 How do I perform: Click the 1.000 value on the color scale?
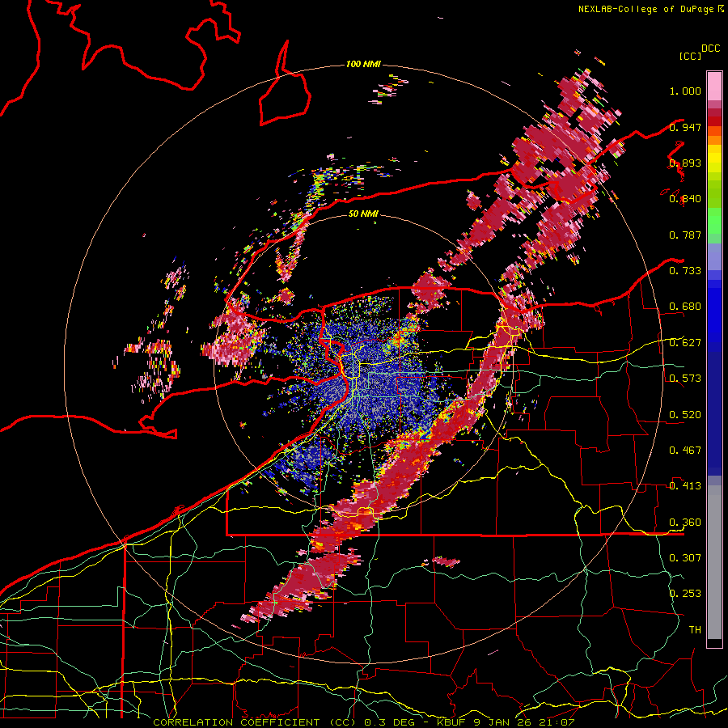coord(685,91)
